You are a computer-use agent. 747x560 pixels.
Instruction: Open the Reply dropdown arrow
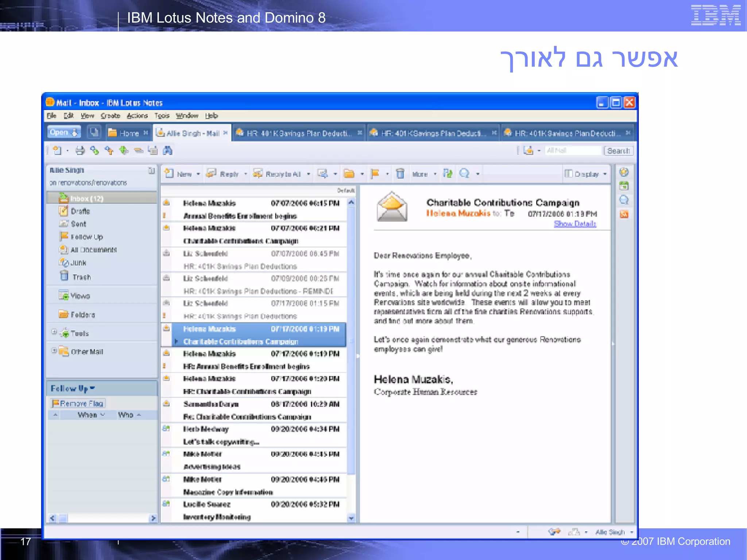click(245, 174)
